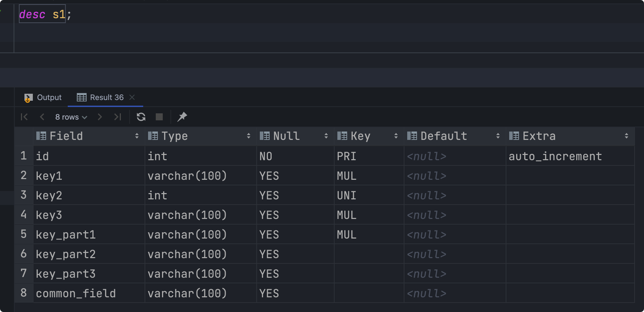The width and height of the screenshot is (644, 312).
Task: Switch to the Output tab
Action: (x=43, y=98)
